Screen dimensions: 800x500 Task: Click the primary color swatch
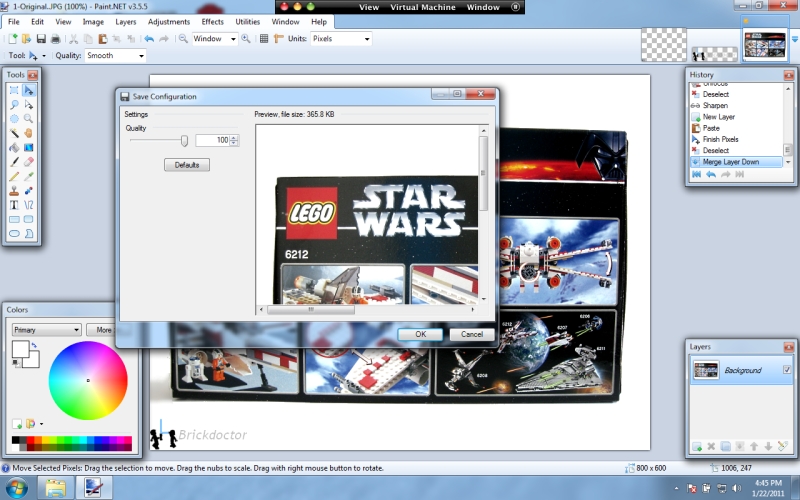click(20, 349)
